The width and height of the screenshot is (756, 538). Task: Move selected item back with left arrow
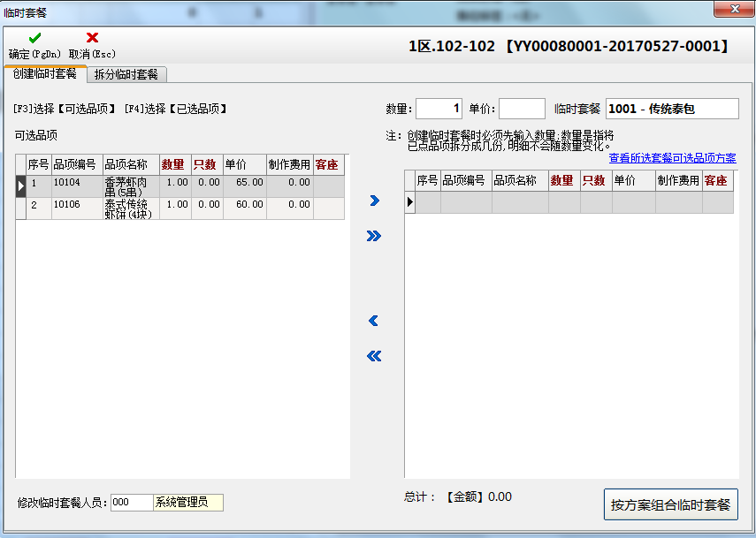pos(374,321)
